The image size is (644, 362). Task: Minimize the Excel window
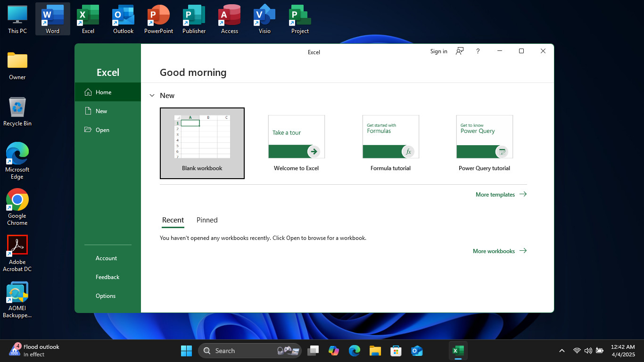(x=500, y=51)
